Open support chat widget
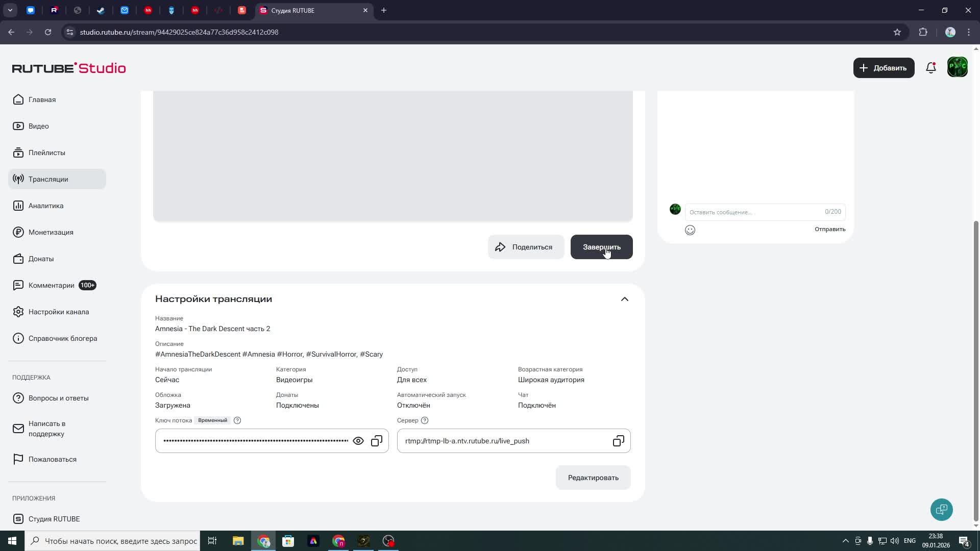980x551 pixels. pos(941,510)
